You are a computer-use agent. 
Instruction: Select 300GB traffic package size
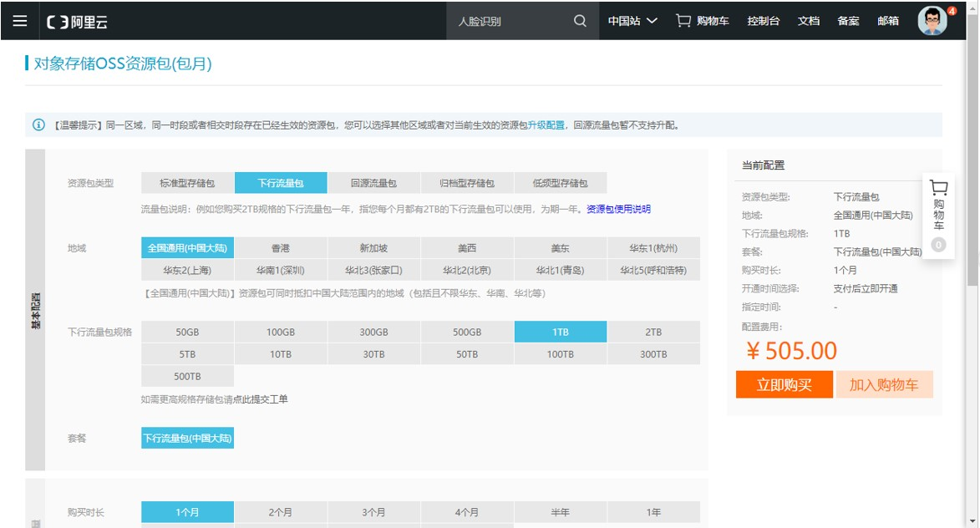[x=373, y=332]
